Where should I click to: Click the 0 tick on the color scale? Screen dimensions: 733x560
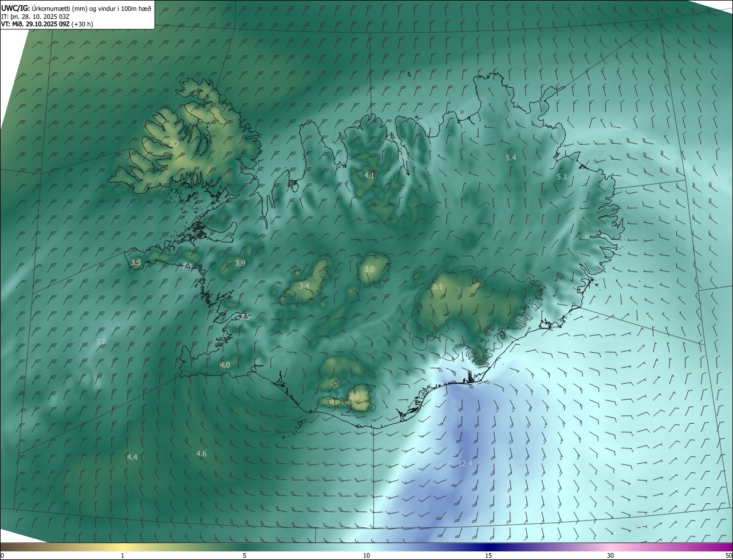tap(2, 555)
